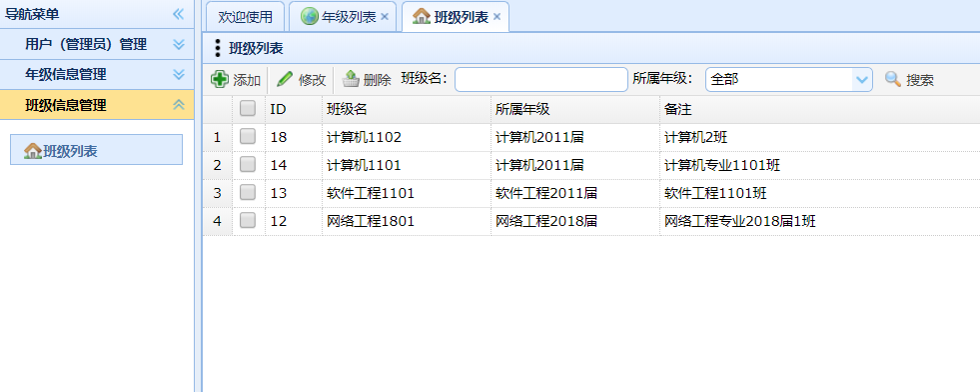The image size is (980, 392).
Task: Open the 所属年级 dropdown arrow
Action: [x=862, y=79]
